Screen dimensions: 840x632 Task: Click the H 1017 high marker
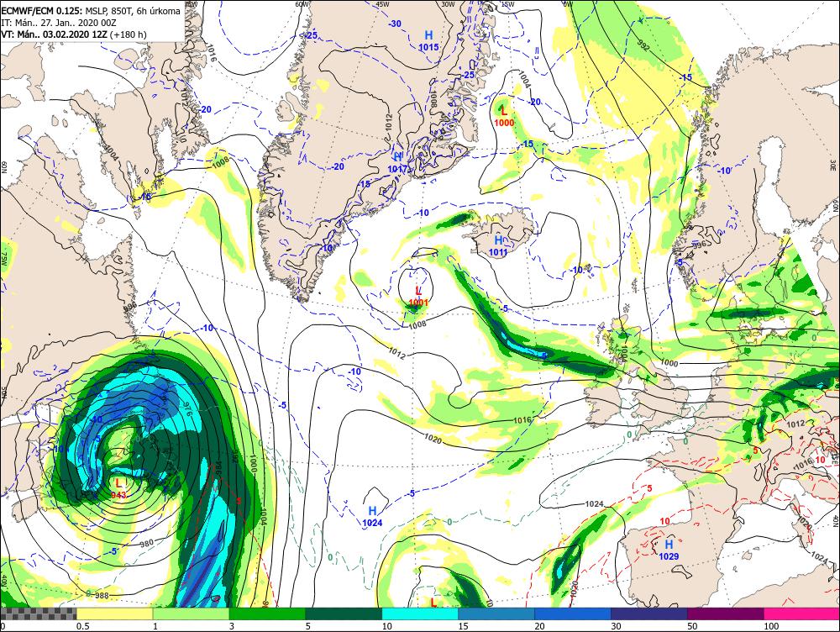[x=398, y=163]
